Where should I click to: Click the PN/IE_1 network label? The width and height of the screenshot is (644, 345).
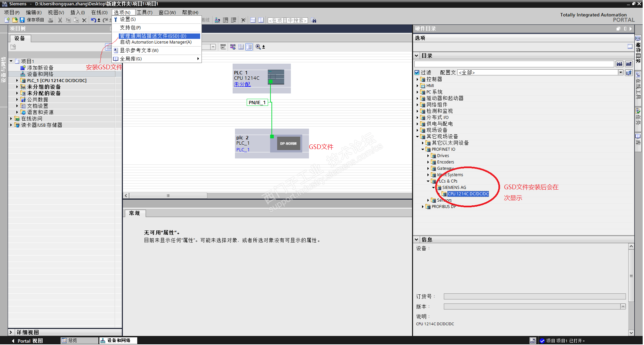(257, 102)
